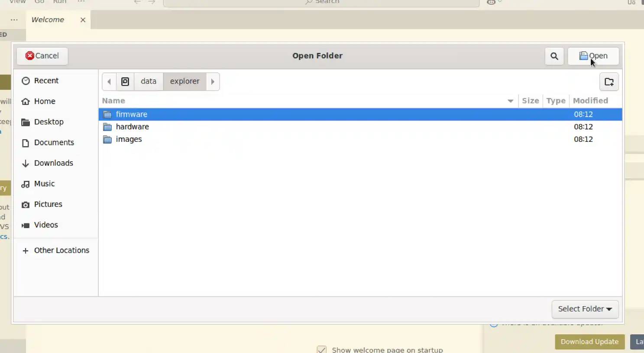Toggle sort direction arrow in Name column
Image resolution: width=644 pixels, height=353 pixels.
click(x=511, y=101)
